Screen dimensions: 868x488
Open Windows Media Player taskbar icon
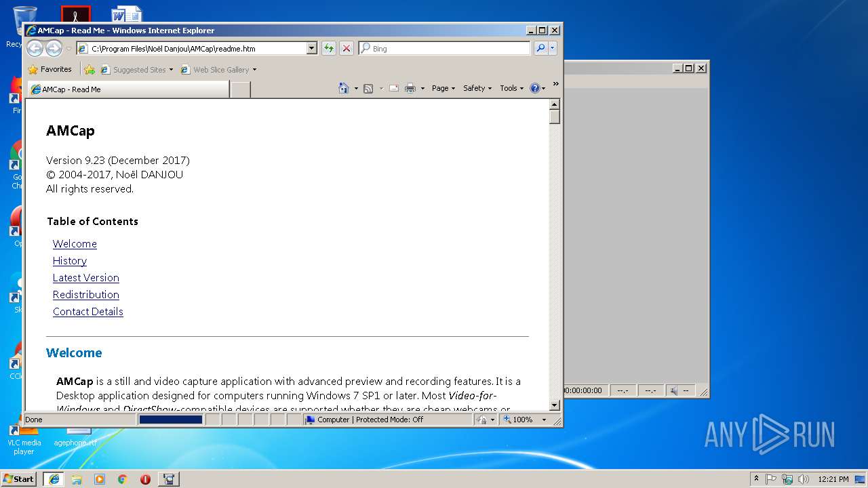click(100, 479)
